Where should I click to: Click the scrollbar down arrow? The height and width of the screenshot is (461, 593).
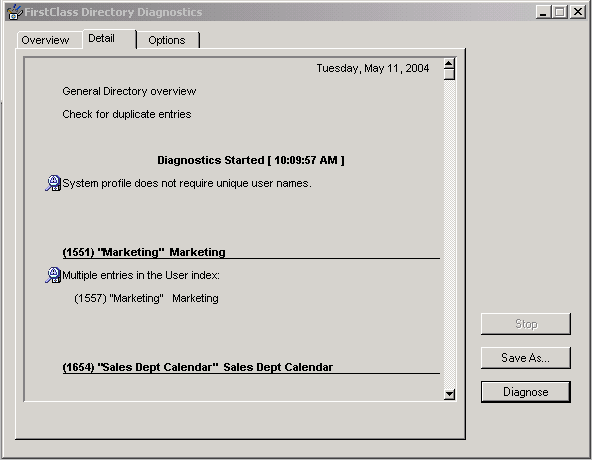[449, 394]
